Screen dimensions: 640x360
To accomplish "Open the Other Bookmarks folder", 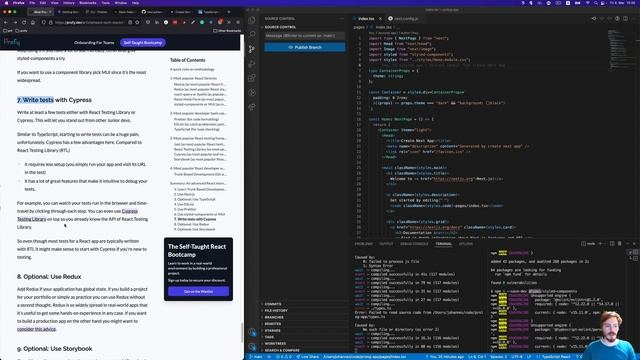I will coord(227,31).
